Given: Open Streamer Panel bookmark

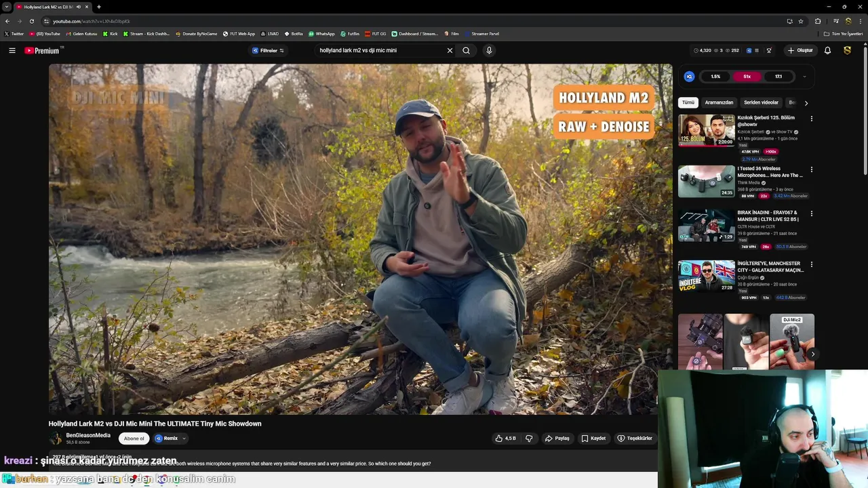Looking at the screenshot, I should pyautogui.click(x=481, y=34).
